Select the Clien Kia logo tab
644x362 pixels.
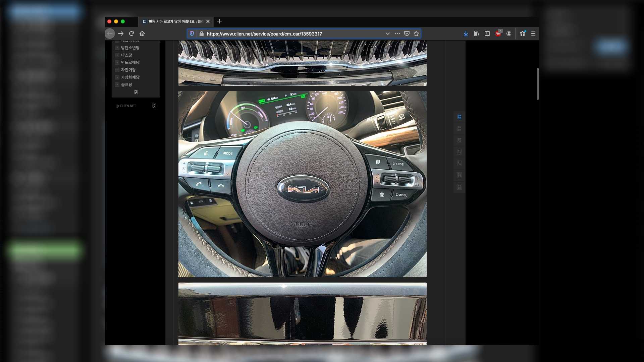tap(174, 21)
